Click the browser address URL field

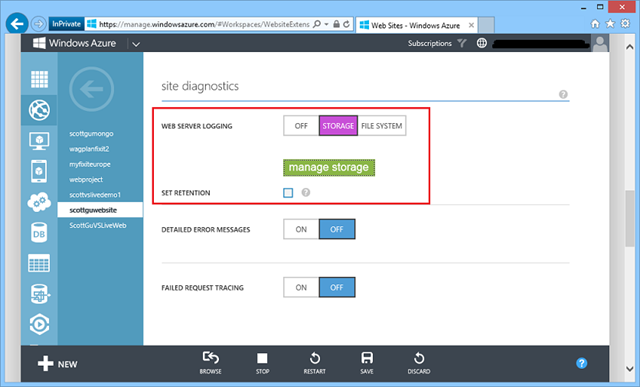204,24
